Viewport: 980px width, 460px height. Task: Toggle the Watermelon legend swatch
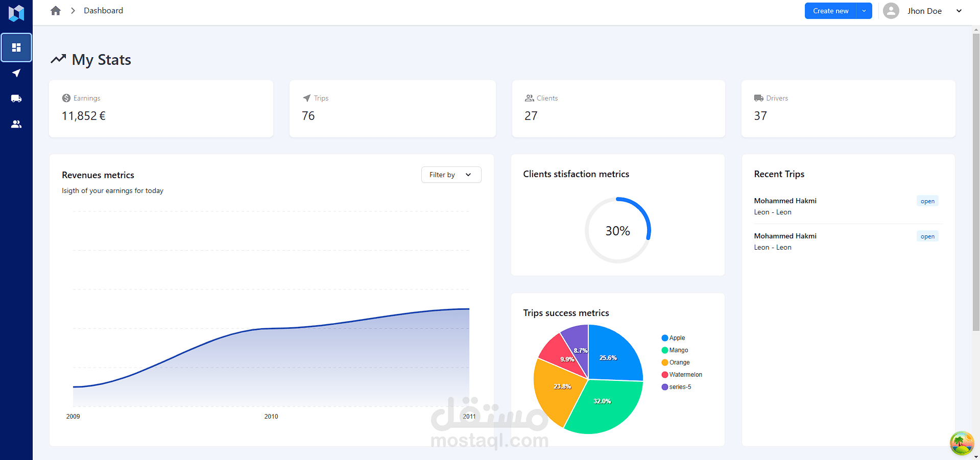pyautogui.click(x=665, y=375)
